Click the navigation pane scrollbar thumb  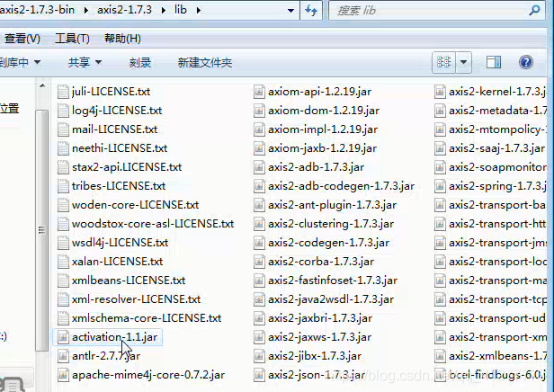[41, 230]
